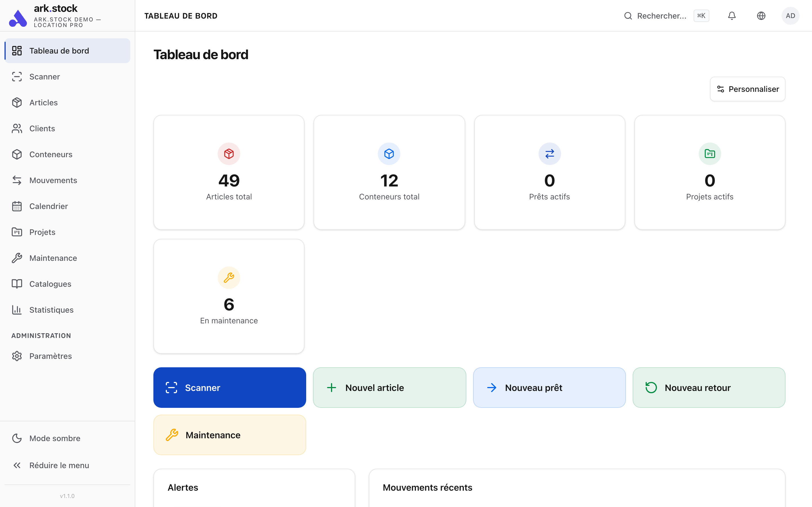Click the Conteneurs cube icon
This screenshot has height=507, width=812.
17,154
